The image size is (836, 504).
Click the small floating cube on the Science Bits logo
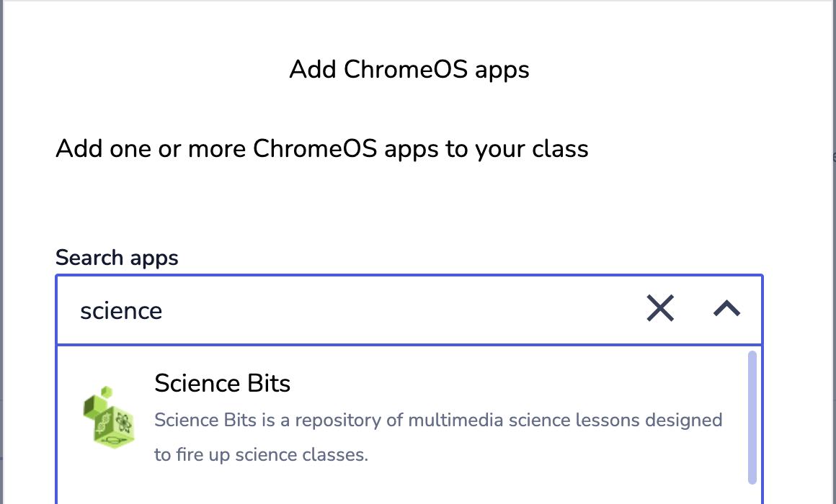[107, 392]
